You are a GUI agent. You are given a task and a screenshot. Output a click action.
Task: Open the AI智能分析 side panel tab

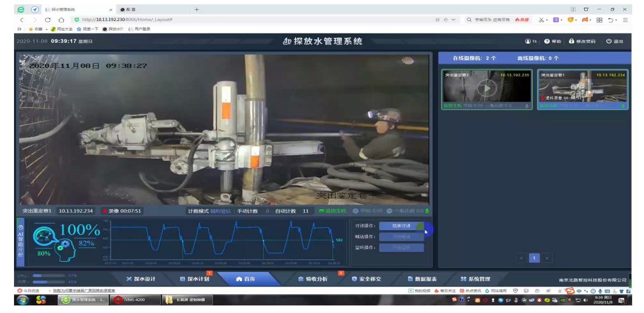20,241
